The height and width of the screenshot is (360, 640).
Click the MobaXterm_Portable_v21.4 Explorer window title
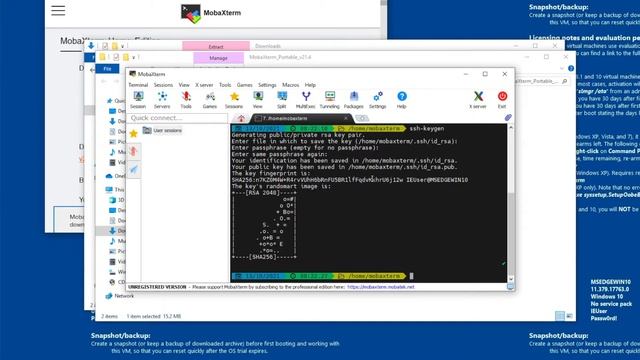point(280,57)
